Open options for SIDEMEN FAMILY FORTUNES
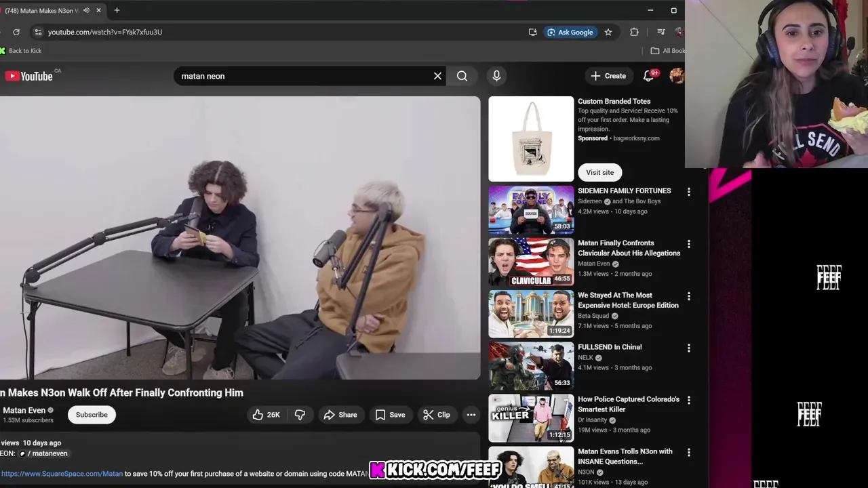Image resolution: width=868 pixels, height=488 pixels. click(689, 192)
